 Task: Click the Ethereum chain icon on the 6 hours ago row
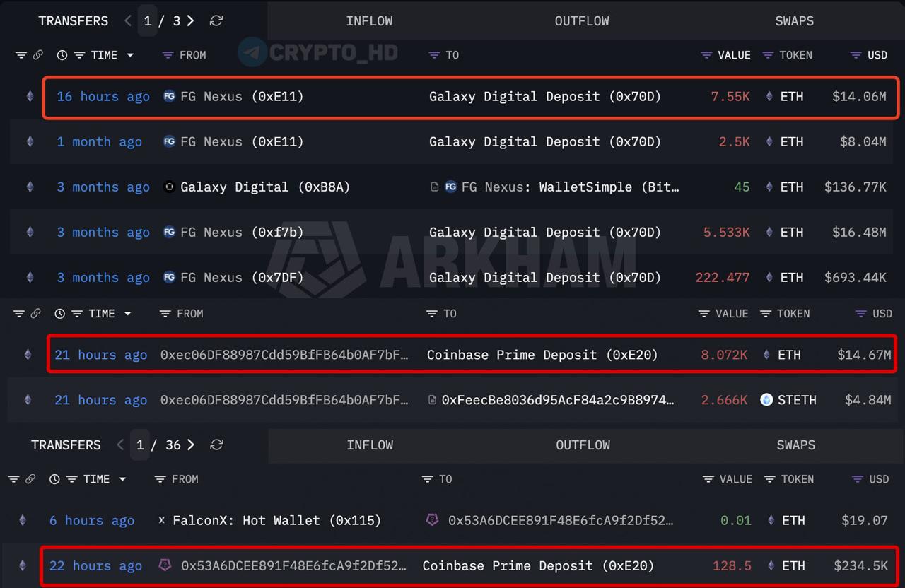(x=23, y=520)
